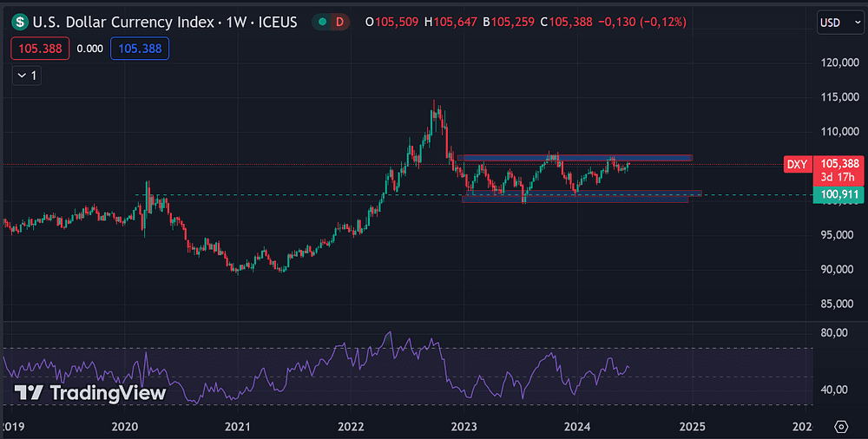Click the red DXY symbol label
868x439 pixels.
pos(797,165)
